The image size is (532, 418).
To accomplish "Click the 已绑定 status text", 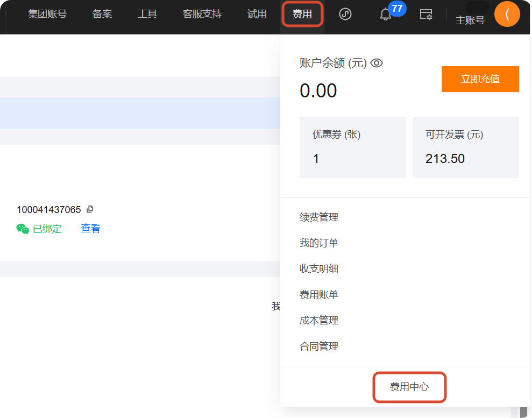I will pyautogui.click(x=47, y=229).
